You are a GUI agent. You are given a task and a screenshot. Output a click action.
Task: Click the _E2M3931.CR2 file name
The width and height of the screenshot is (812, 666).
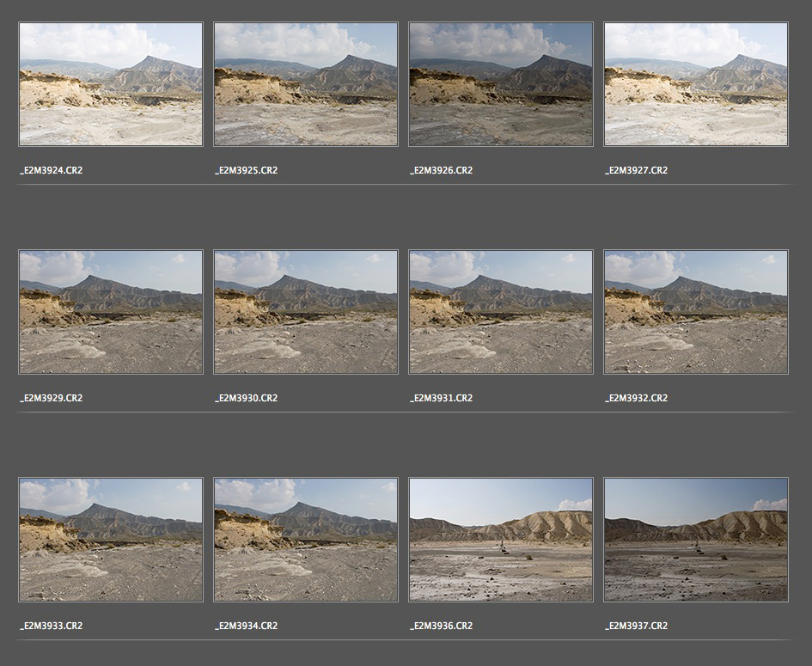pyautogui.click(x=442, y=399)
